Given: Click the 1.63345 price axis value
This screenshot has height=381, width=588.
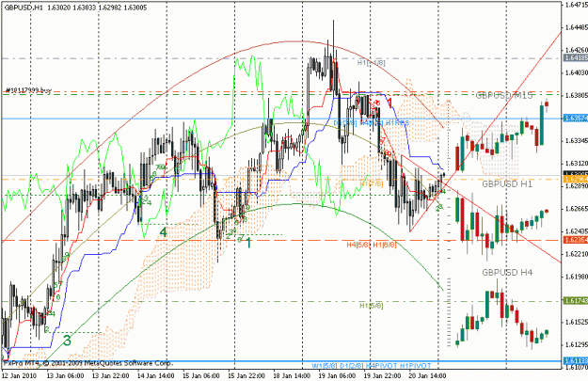Looking at the screenshot, I should (577, 140).
